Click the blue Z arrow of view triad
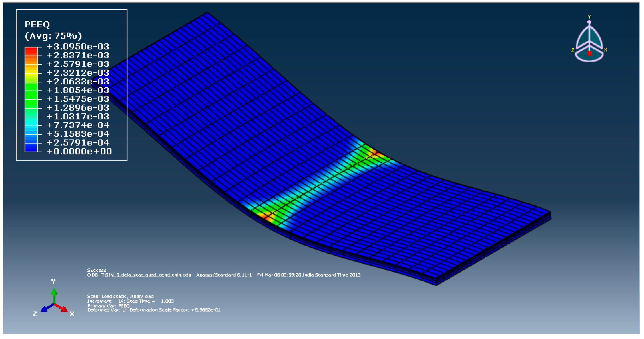The height and width of the screenshot is (339, 644). pyautogui.click(x=45, y=309)
